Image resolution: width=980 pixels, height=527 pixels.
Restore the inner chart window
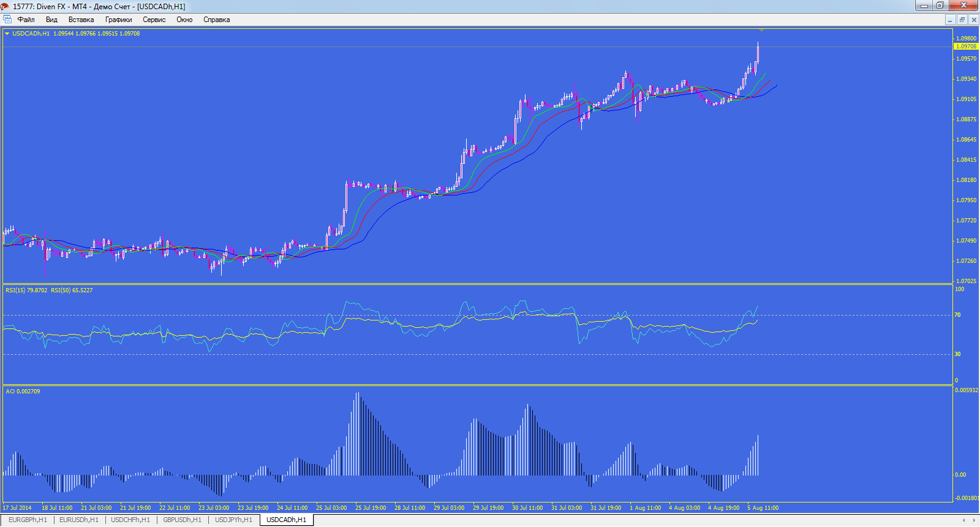(x=962, y=20)
